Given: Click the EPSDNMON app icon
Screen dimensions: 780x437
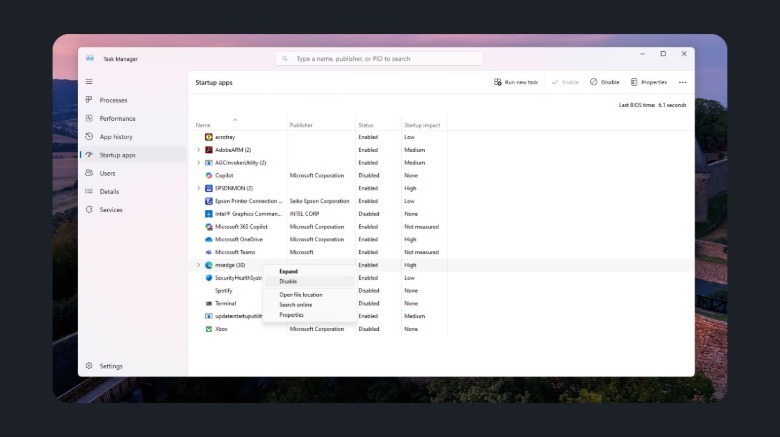Looking at the screenshot, I should pyautogui.click(x=209, y=188).
